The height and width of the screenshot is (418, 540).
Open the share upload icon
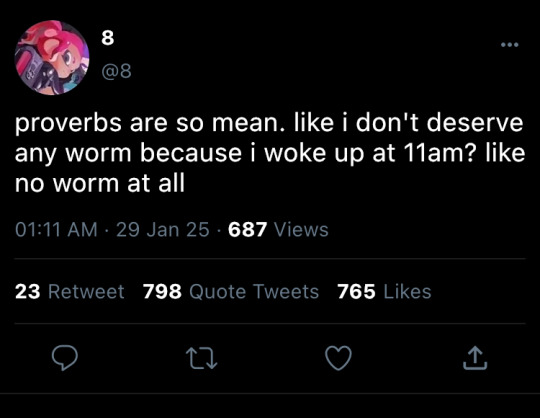(x=475, y=358)
